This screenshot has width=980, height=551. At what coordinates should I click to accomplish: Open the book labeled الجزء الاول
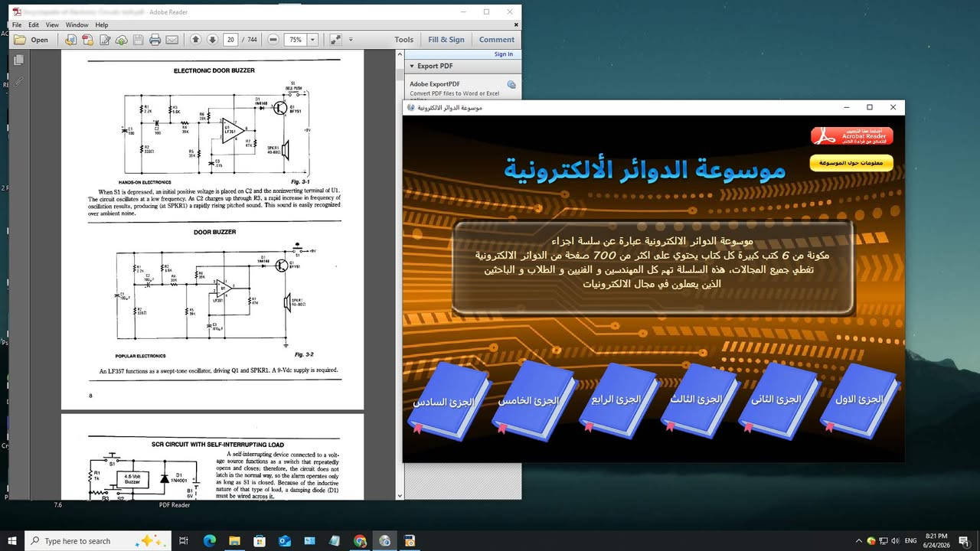860,401
